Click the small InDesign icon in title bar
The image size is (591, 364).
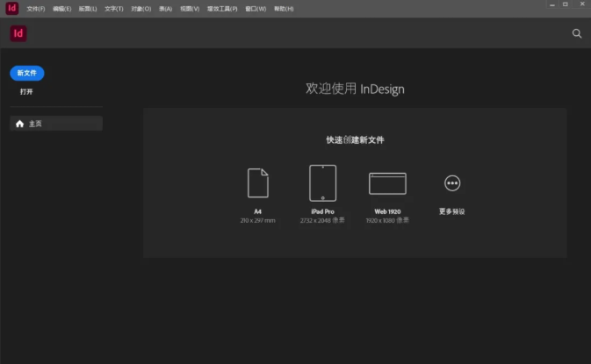[x=11, y=8]
